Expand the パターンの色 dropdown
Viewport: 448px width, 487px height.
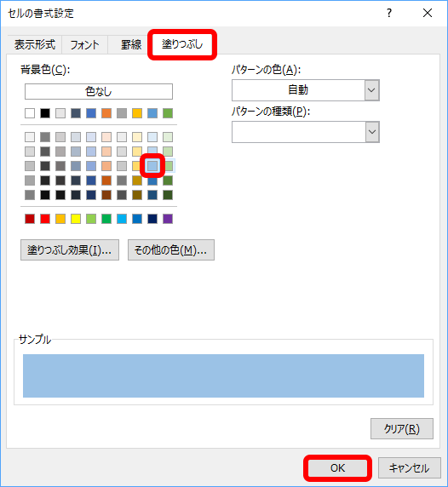tap(372, 90)
